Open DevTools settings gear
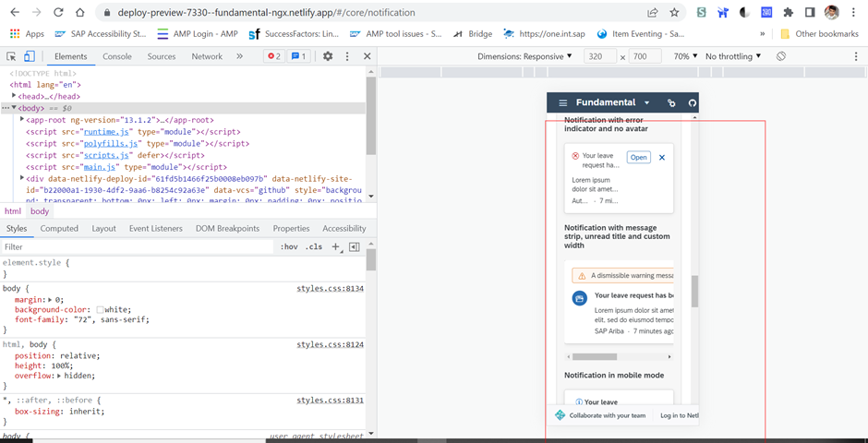868x443 pixels. tap(328, 56)
